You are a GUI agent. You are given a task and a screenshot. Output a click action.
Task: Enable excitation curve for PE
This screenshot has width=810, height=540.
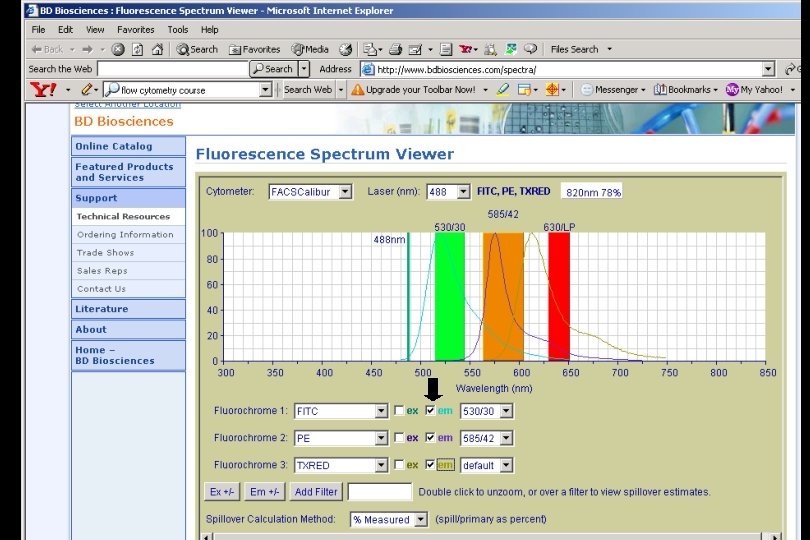click(399, 438)
